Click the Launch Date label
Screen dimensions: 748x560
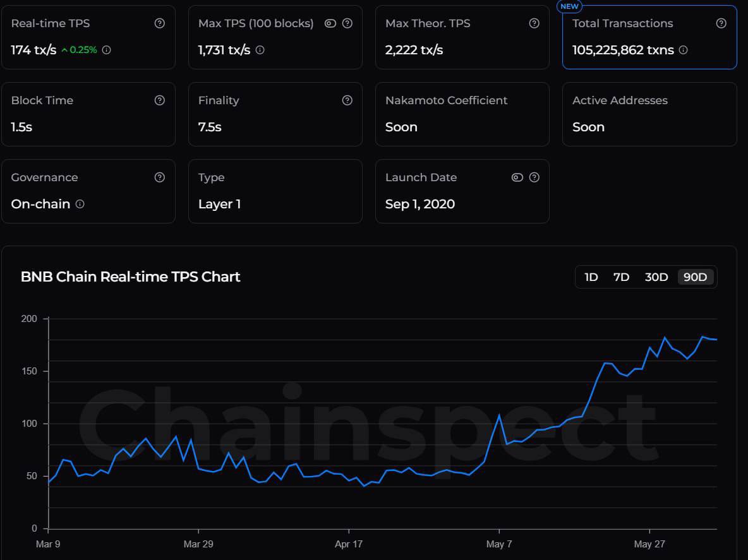pyautogui.click(x=421, y=177)
